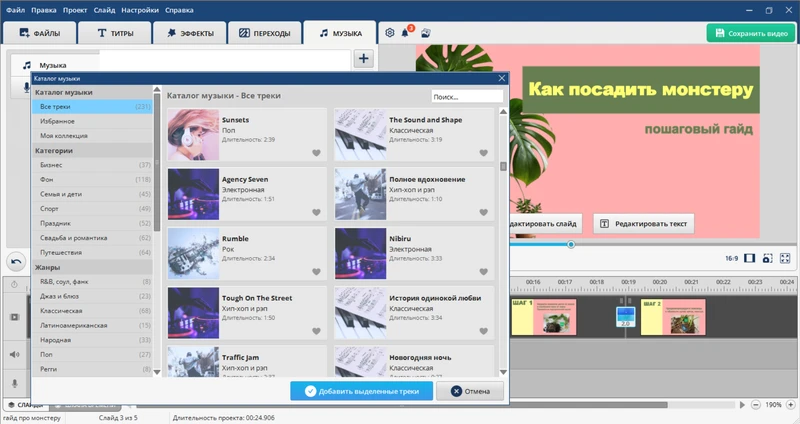The height and width of the screenshot is (424, 800).
Task: Open the Слайд menu
Action: coord(105,10)
